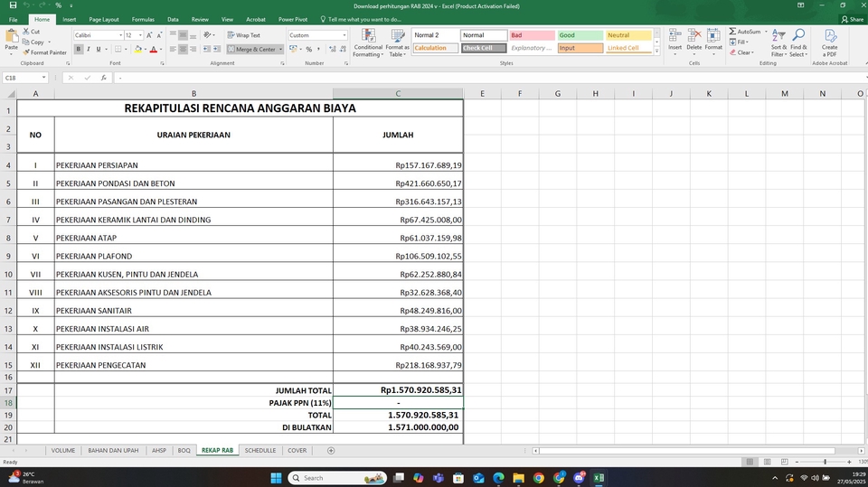
Task: Toggle Italic formatting
Action: point(89,50)
